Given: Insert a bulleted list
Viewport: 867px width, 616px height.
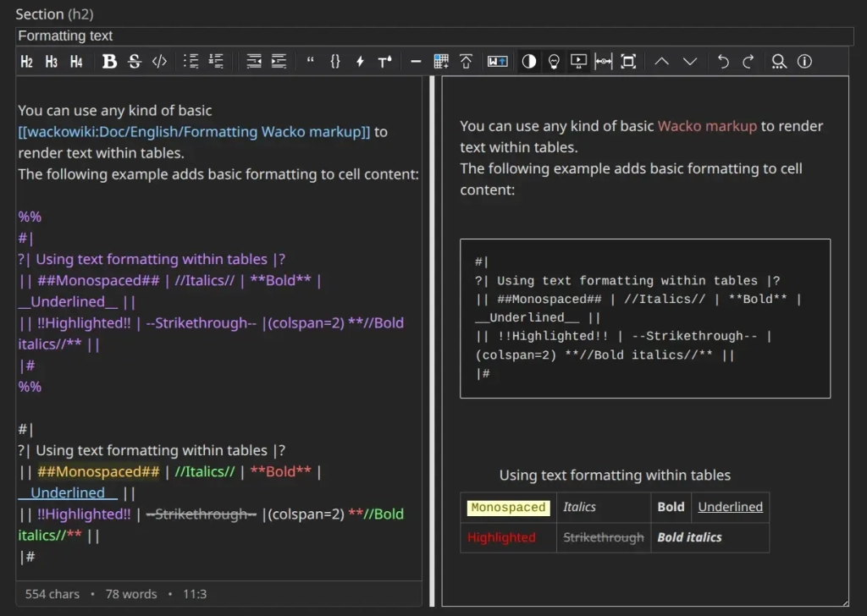Looking at the screenshot, I should (x=191, y=61).
